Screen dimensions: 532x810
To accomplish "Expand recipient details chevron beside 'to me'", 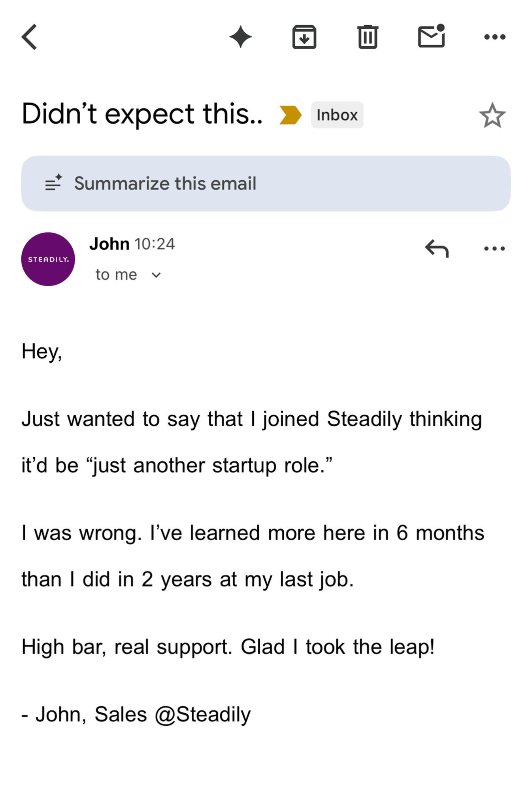I will point(156,275).
